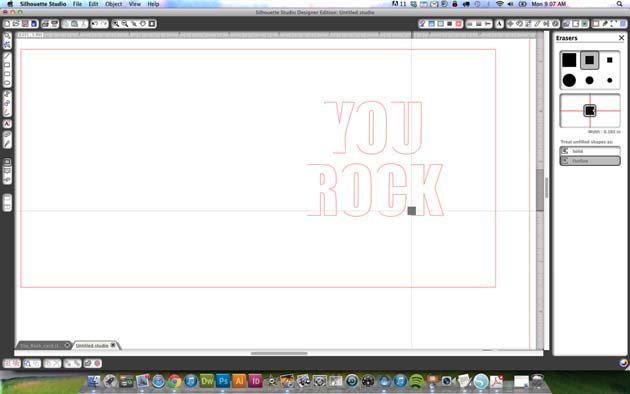The width and height of the screenshot is (630, 394).
Task: Click the Zoom Out magnifier icon
Action: pos(125,24)
